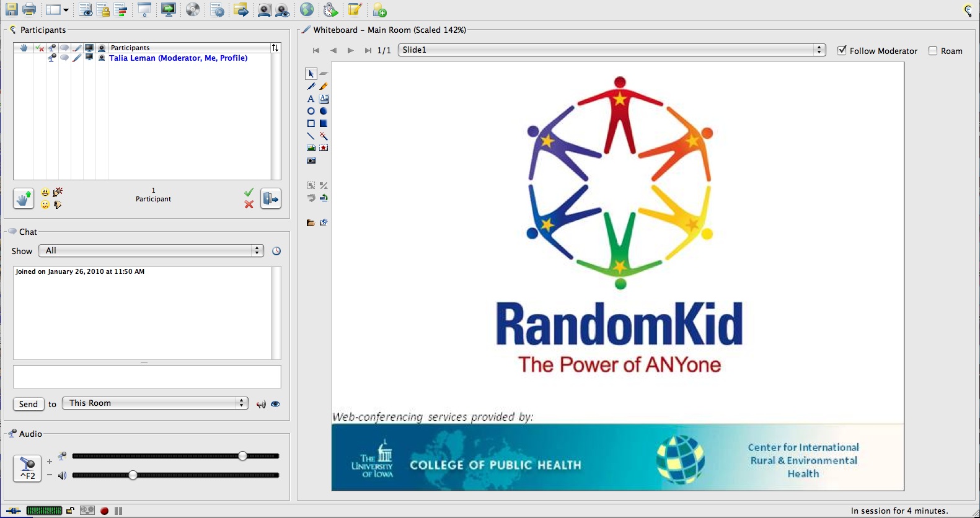980x518 pixels.
Task: Select the hollow rectangle tool
Action: point(311,123)
